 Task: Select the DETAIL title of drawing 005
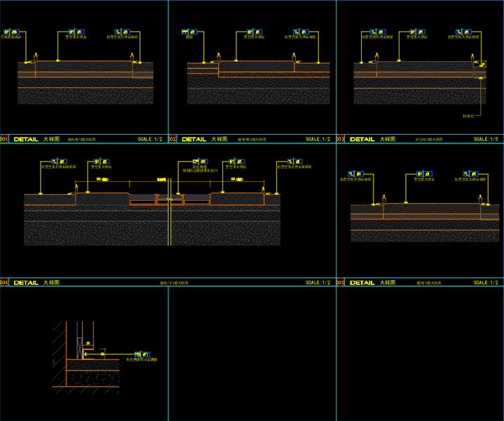[x=362, y=283]
